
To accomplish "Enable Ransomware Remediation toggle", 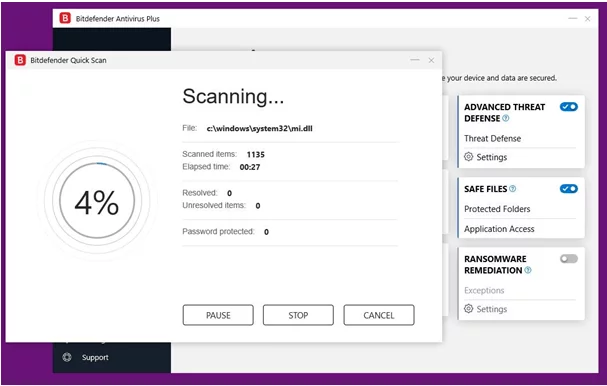I will click(569, 259).
